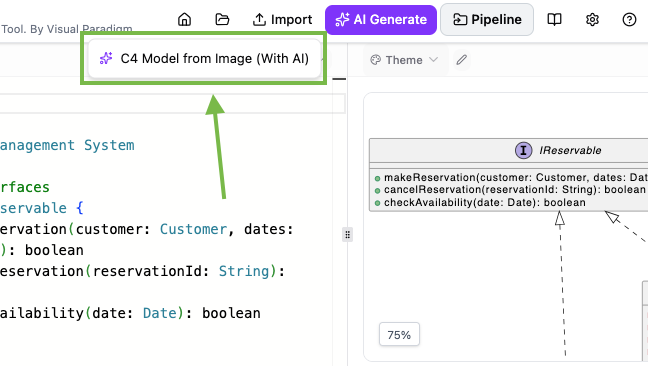Click the sparkle icon in C4 Model item
Screen dimensions: 648x366
(106, 59)
